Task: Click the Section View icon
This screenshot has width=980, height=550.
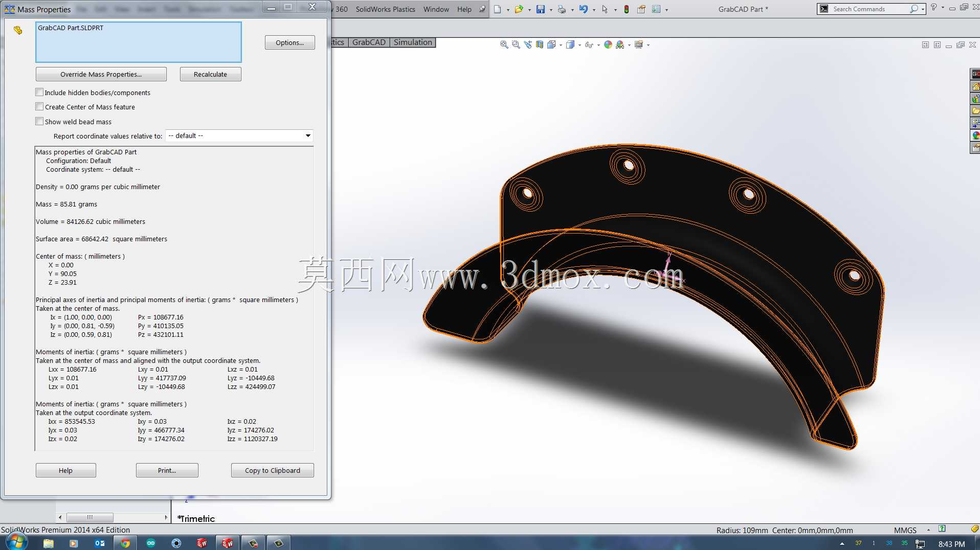Action: [x=540, y=45]
